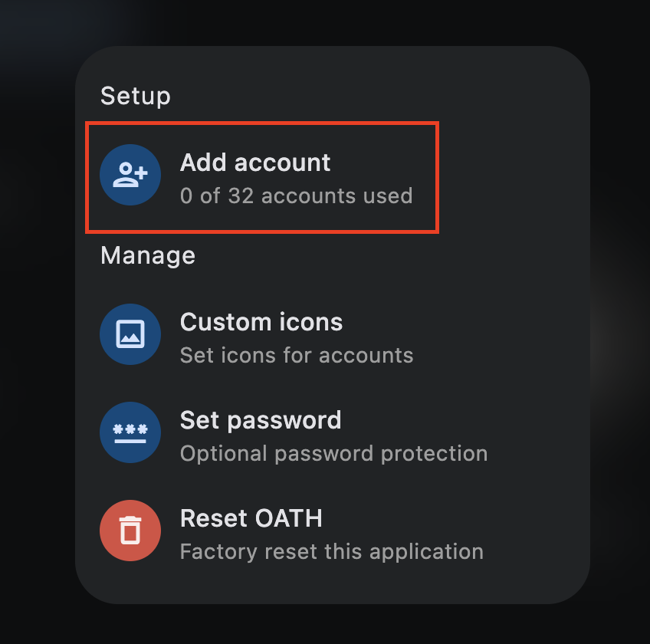Click the Custom icons image icon
The width and height of the screenshot is (650, 644).
[x=130, y=334]
